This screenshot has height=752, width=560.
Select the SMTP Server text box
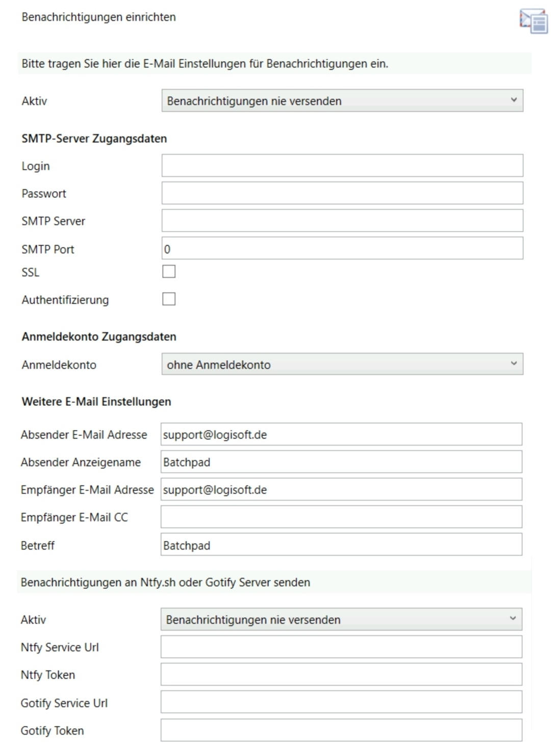pos(342,221)
